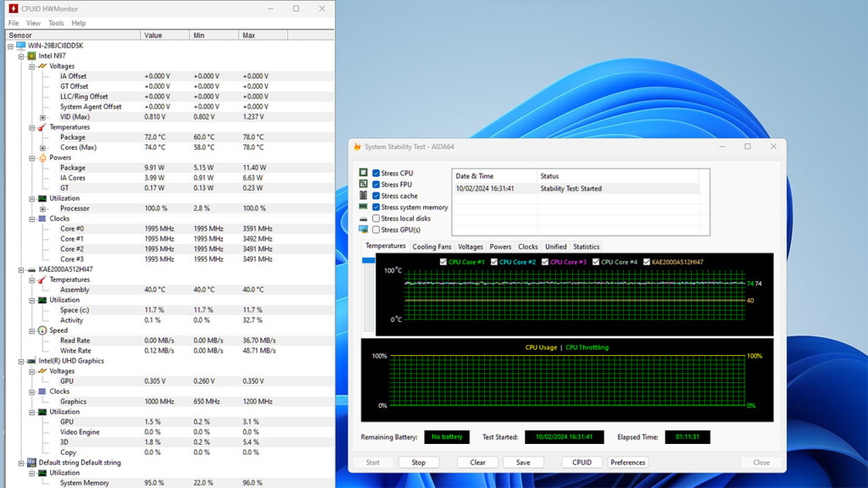Click the Stop button in AIDA64
Screen dimensions: 868x488
[419, 463]
